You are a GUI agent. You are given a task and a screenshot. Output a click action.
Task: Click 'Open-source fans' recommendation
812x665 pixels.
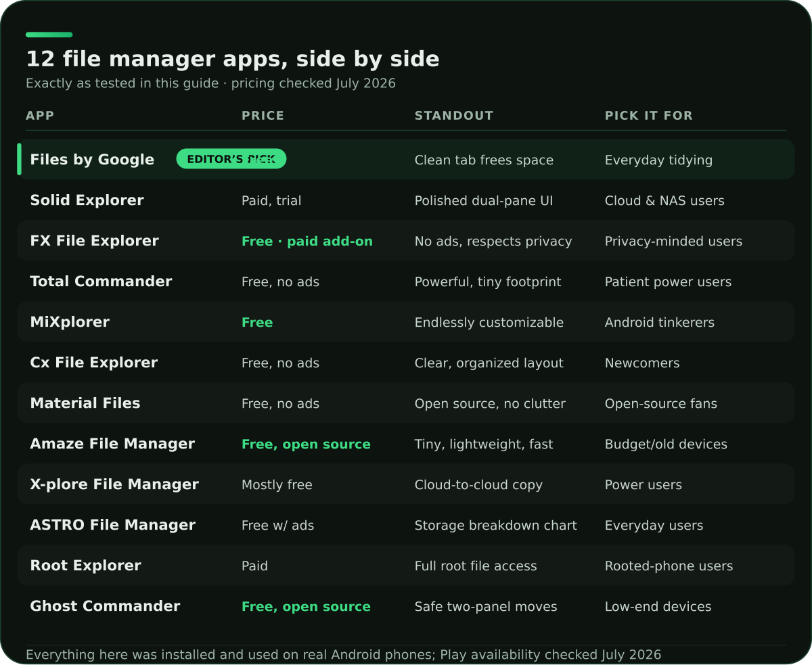(661, 404)
